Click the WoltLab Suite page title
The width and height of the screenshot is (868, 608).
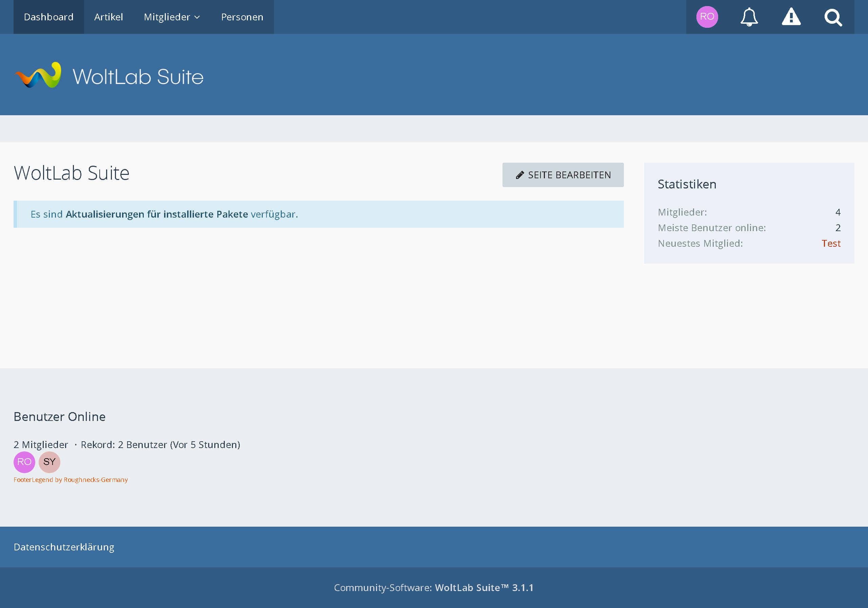[72, 173]
